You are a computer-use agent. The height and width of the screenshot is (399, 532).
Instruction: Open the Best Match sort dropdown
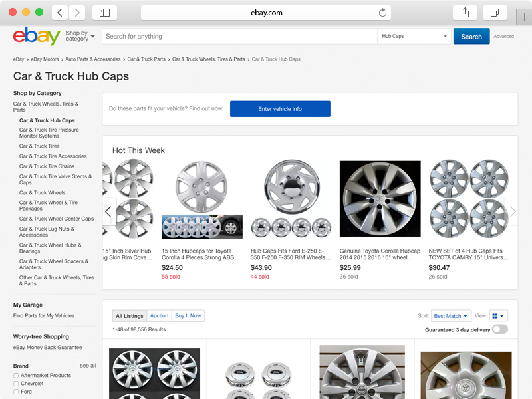pyautogui.click(x=451, y=316)
